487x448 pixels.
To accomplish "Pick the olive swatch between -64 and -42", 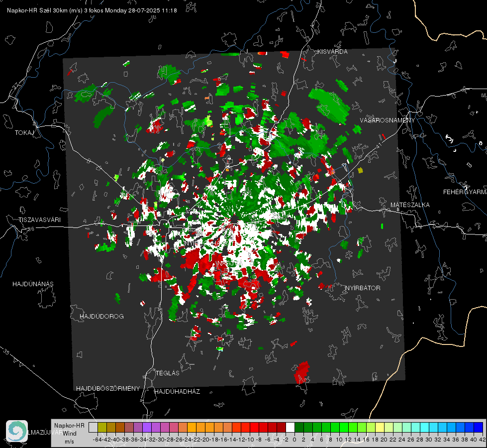I will 102,427.
